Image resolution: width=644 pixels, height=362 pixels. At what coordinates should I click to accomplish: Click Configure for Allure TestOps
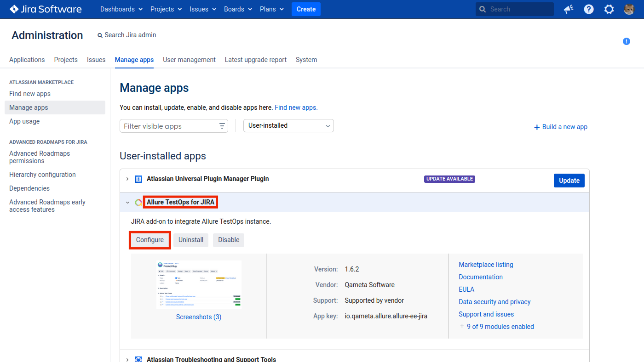coord(150,240)
